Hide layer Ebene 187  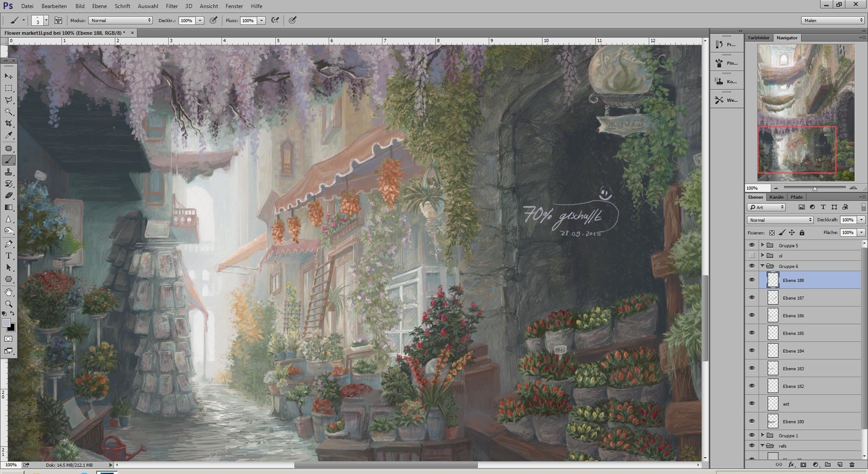click(x=751, y=298)
